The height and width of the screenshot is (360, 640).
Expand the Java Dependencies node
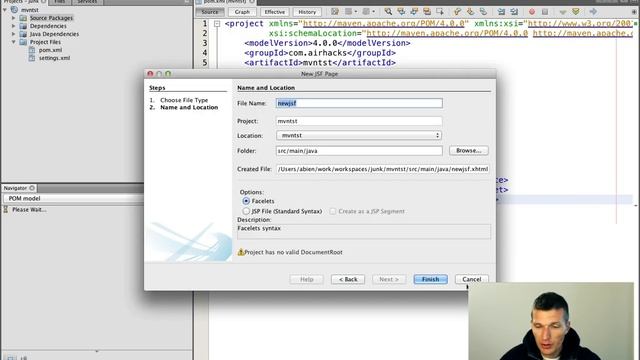pos(13,34)
